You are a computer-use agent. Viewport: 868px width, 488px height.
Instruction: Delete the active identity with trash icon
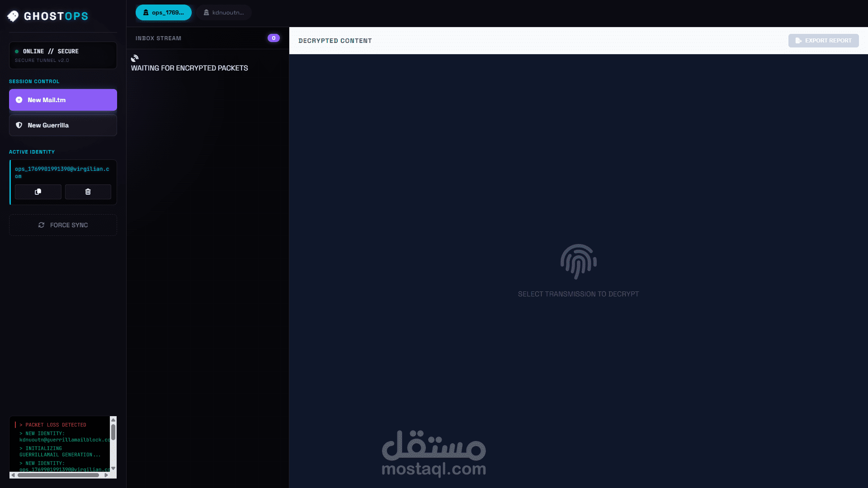tap(88, 192)
